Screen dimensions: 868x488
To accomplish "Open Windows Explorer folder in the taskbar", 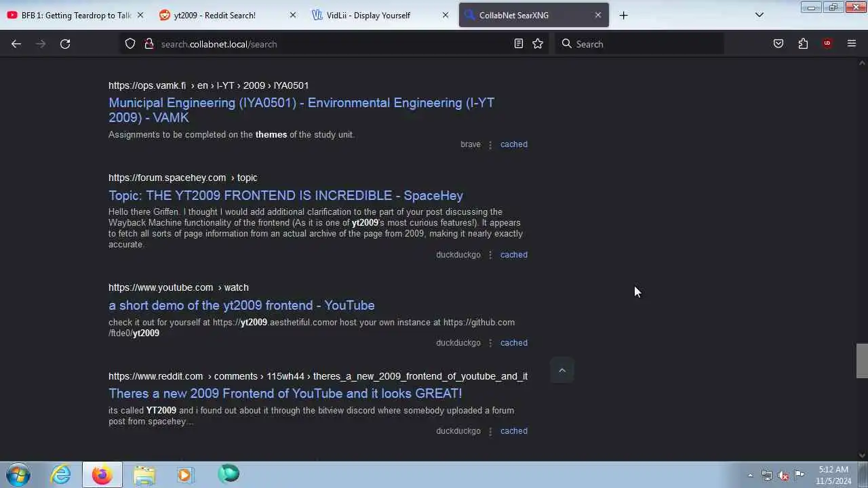I will tap(144, 474).
